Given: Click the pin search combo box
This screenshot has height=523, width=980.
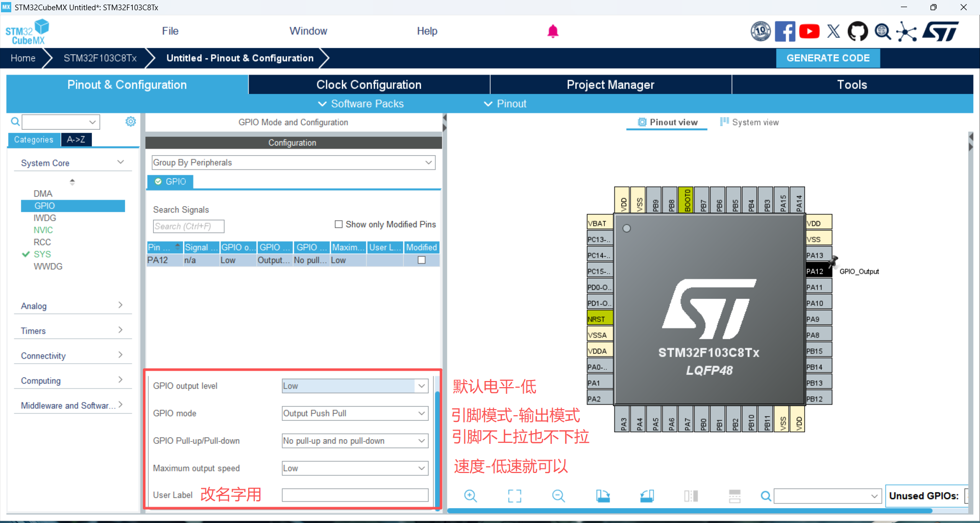Looking at the screenshot, I should [828, 496].
